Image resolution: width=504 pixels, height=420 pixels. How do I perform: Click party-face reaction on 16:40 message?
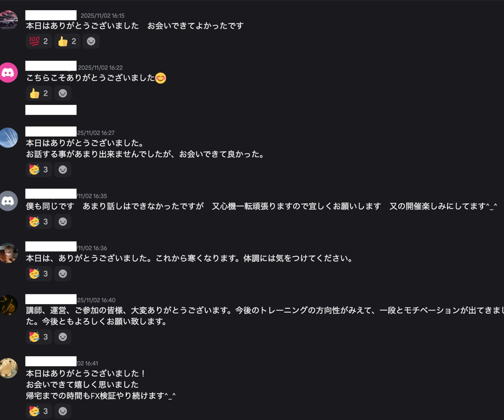39,337
